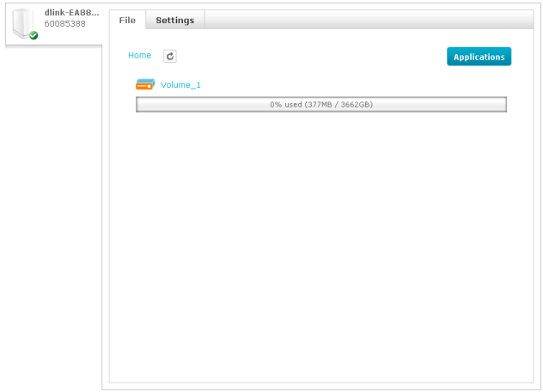543x392 pixels.
Task: Go to the Home breadcrumb link
Action: (139, 55)
